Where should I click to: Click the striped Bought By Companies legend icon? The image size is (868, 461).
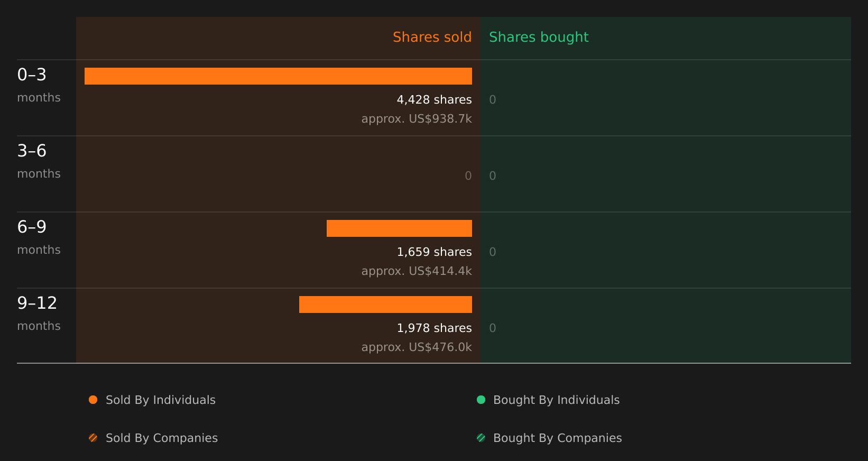(481, 438)
